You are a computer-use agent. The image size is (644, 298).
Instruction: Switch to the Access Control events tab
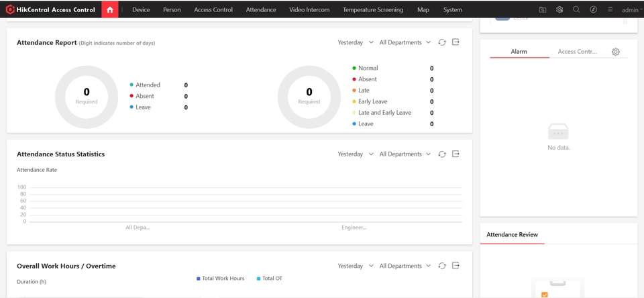coord(577,52)
